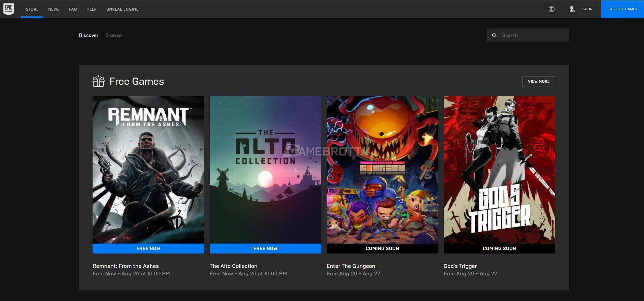The width and height of the screenshot is (644, 301).
Task: Click Coming Soon banner under Enter The Gungeon
Action: click(382, 248)
